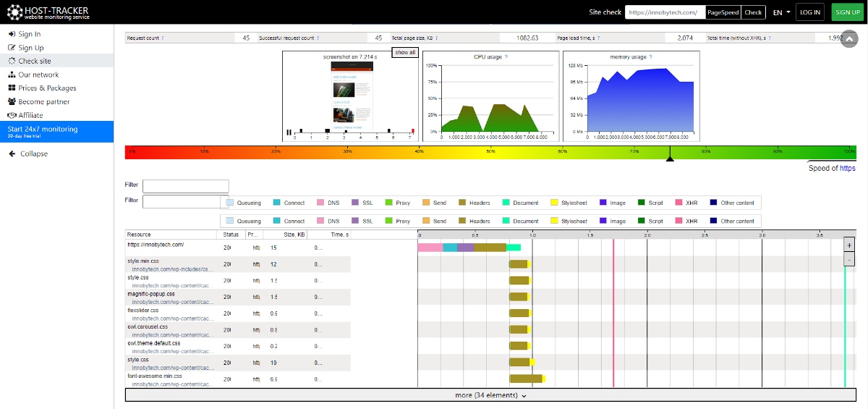The image size is (868, 409).
Task: Click the show all button above the screenshot
Action: coord(404,52)
